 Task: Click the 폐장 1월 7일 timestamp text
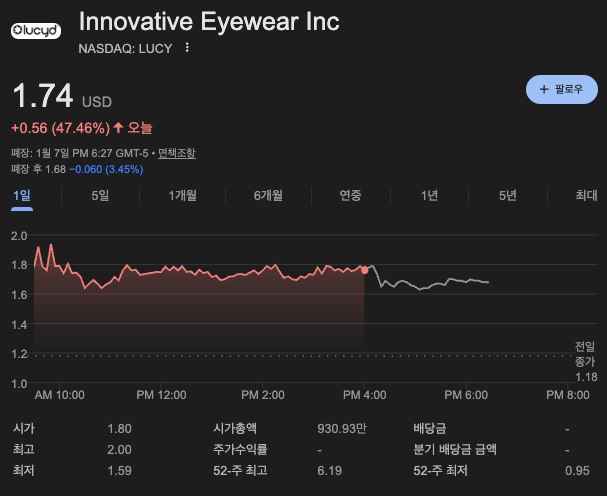pos(79,153)
